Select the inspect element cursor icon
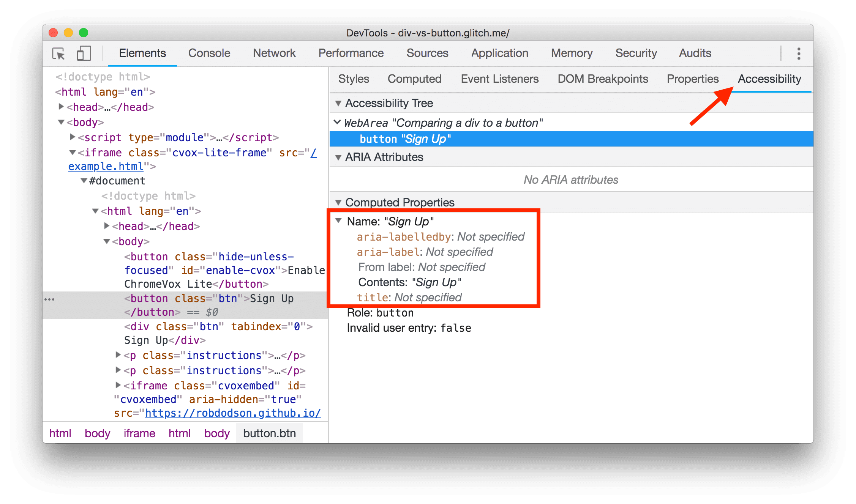Viewport: 856px width, 504px height. point(58,54)
